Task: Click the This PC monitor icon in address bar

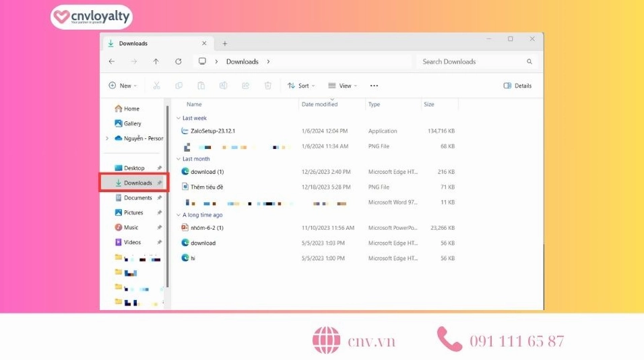Action: coord(202,61)
